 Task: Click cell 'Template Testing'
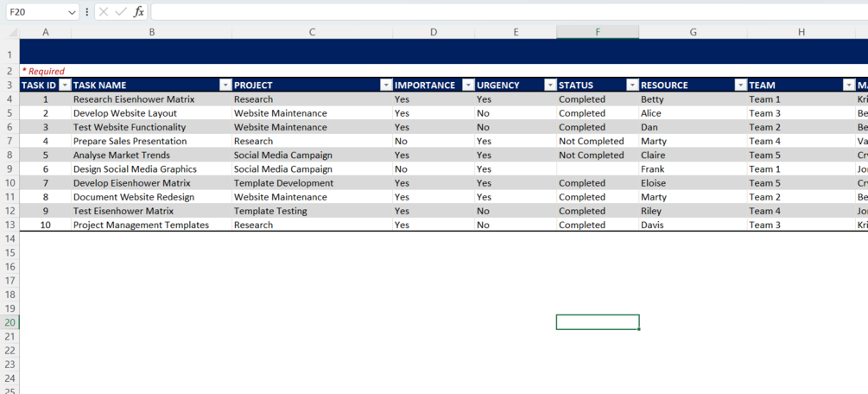[312, 211]
